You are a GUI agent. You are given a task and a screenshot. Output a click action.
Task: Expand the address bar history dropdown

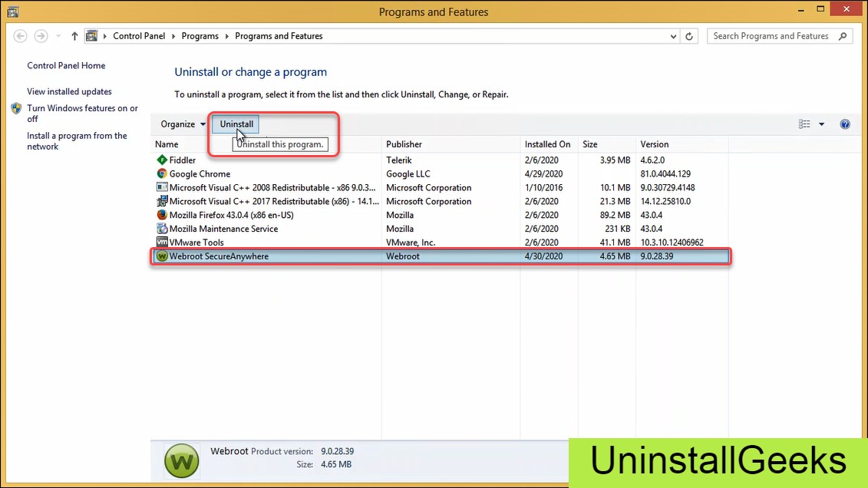pos(673,37)
